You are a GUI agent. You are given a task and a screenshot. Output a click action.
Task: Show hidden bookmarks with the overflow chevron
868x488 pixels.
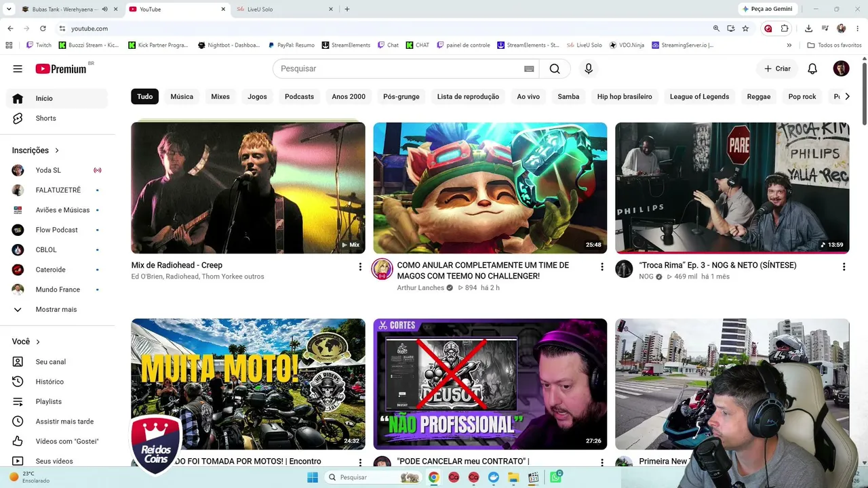pyautogui.click(x=789, y=45)
